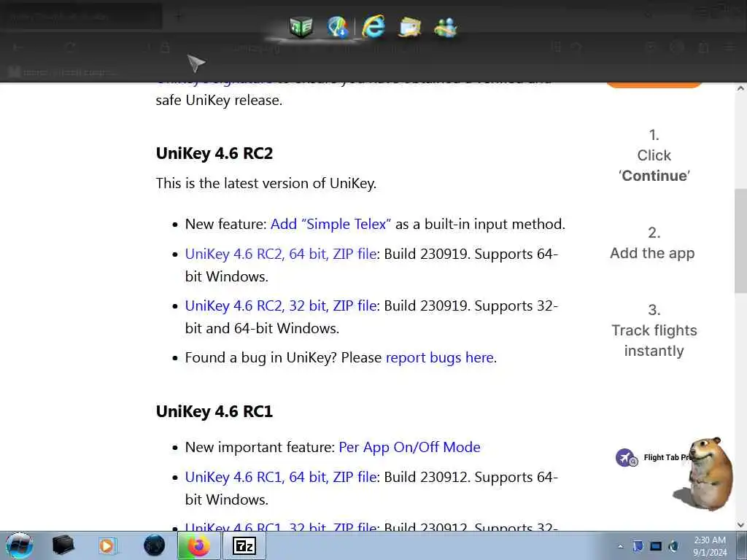
Task: Open the clock showing 2:30 AM
Action: pyautogui.click(x=710, y=546)
